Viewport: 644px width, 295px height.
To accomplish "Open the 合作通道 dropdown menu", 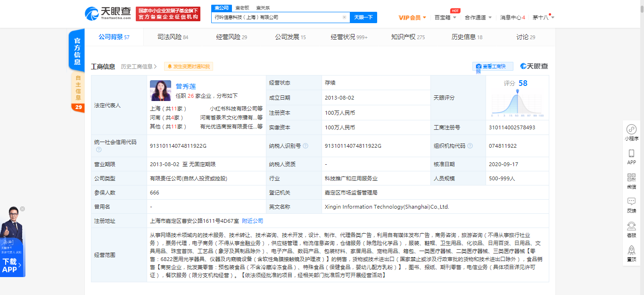I will click(x=478, y=17).
